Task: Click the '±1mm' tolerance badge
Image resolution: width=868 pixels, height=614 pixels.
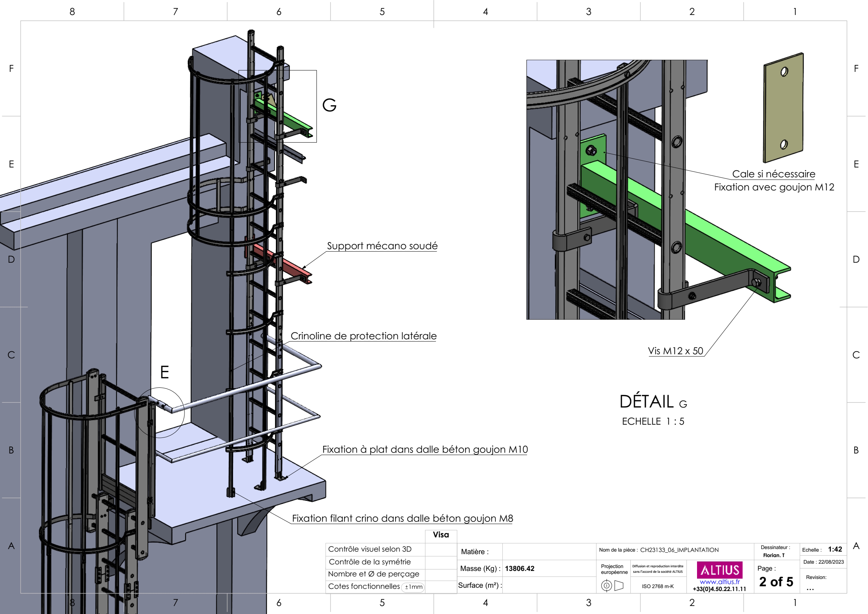Action: pyautogui.click(x=413, y=587)
